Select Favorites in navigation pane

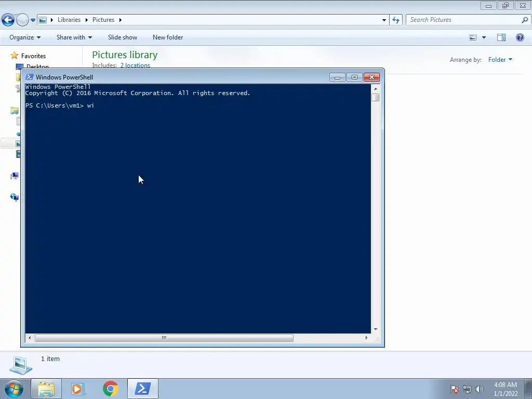(x=33, y=56)
